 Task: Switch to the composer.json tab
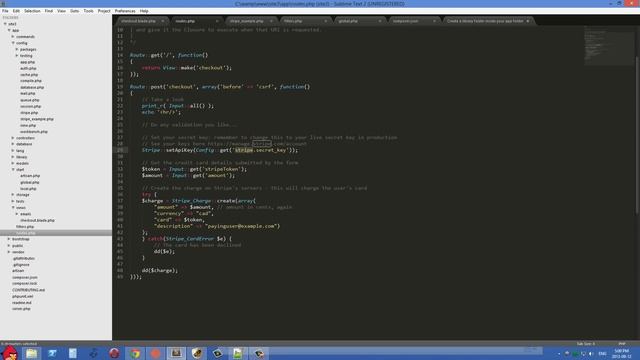click(405, 21)
